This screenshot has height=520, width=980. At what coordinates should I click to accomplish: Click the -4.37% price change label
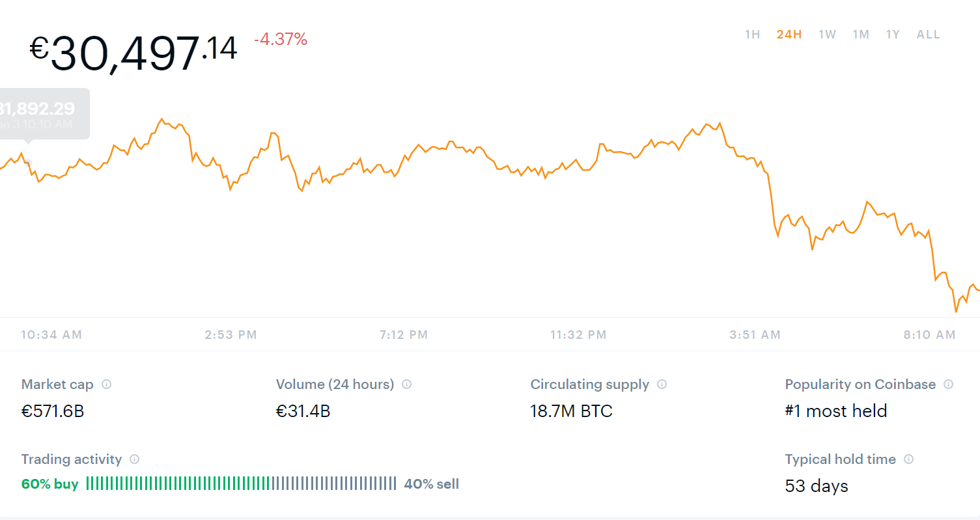[x=280, y=40]
